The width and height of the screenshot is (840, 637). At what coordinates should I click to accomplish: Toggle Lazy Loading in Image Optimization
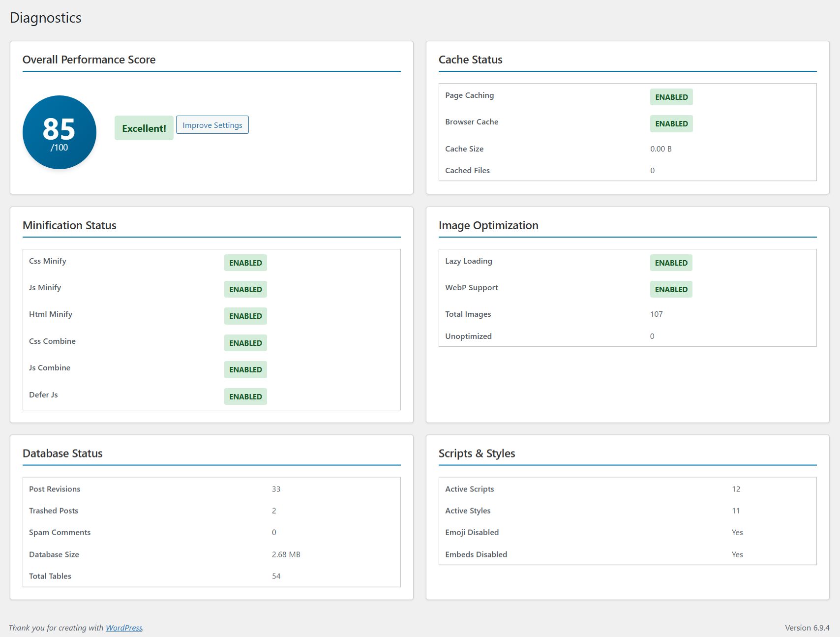671,263
